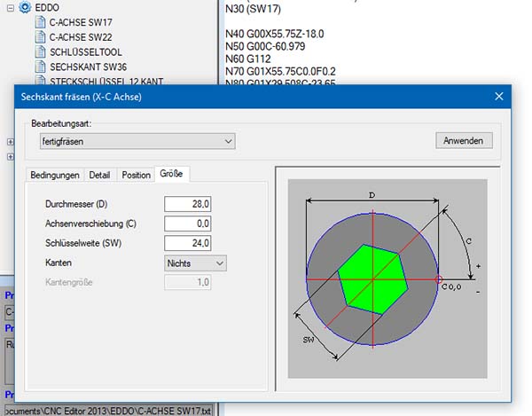Click code line N50 G00C-60.979
The height and width of the screenshot is (416, 532).
[x=265, y=46]
